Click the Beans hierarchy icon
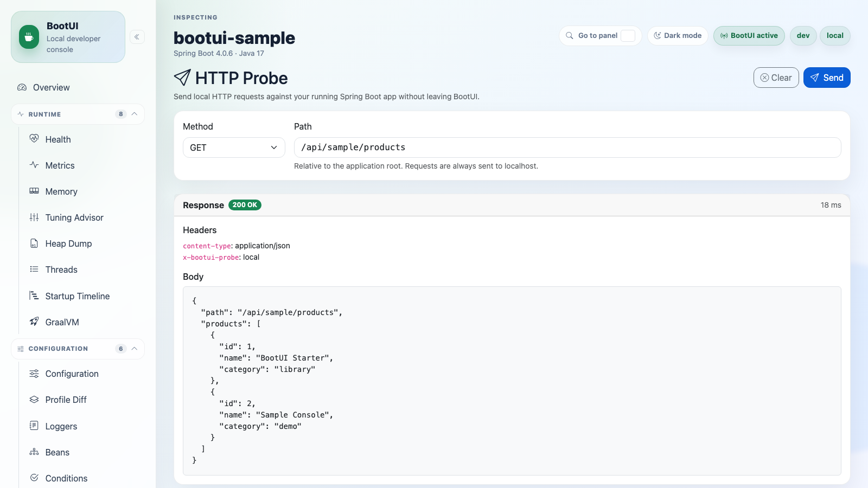The height and width of the screenshot is (488, 868). pos(34,452)
